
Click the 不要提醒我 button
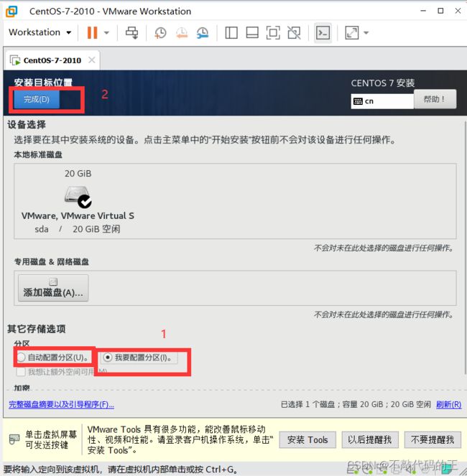433,440
